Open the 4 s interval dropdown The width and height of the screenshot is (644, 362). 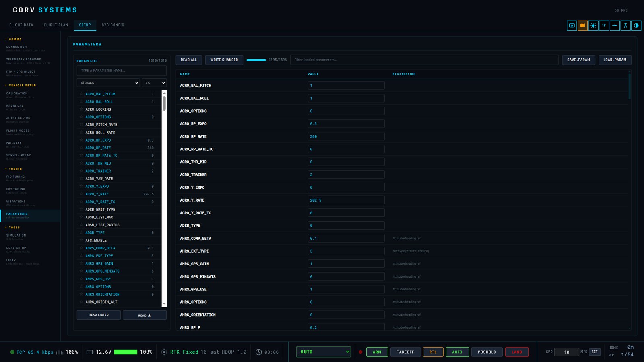[155, 83]
